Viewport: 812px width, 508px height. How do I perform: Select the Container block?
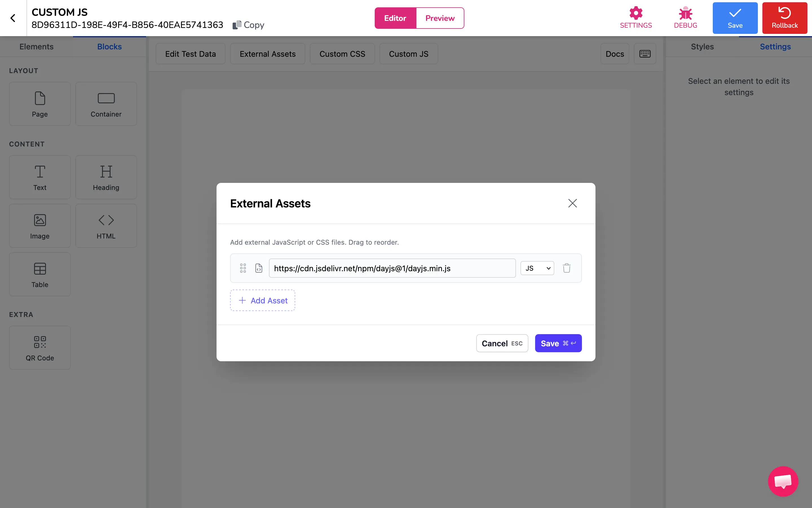point(106,104)
